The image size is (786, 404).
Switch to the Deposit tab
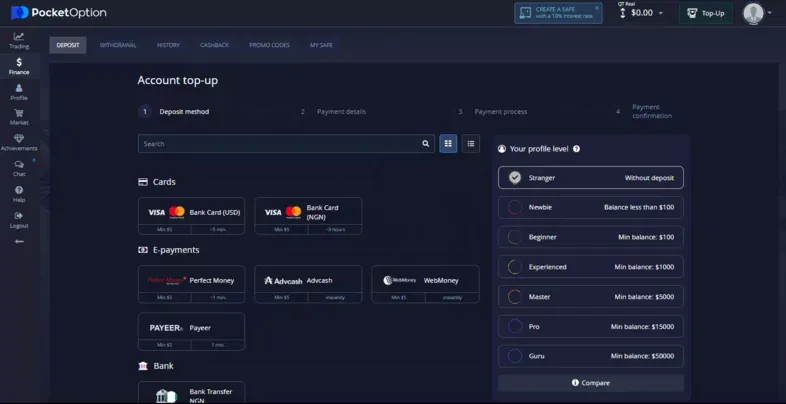coord(68,45)
